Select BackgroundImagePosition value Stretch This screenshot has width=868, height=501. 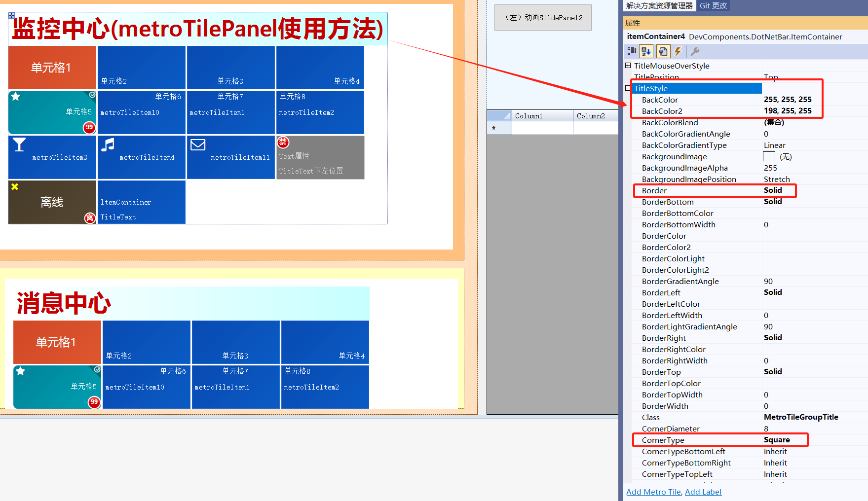pos(777,179)
